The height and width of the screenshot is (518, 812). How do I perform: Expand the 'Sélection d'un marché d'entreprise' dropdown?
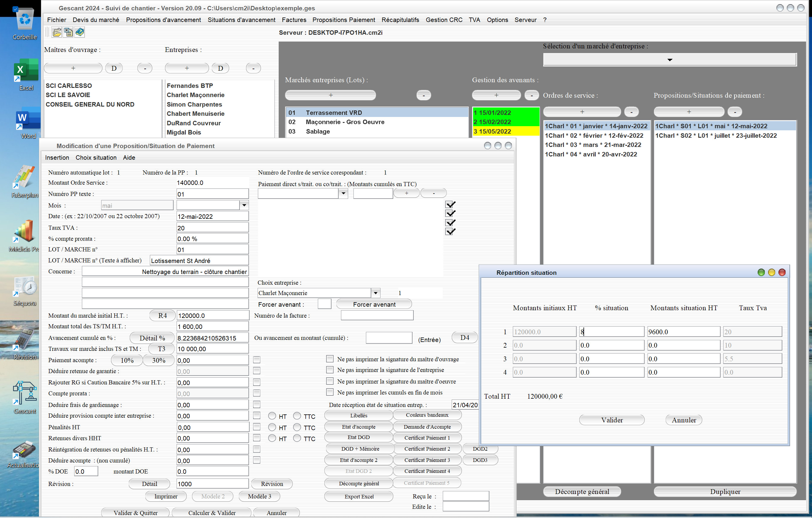[670, 60]
